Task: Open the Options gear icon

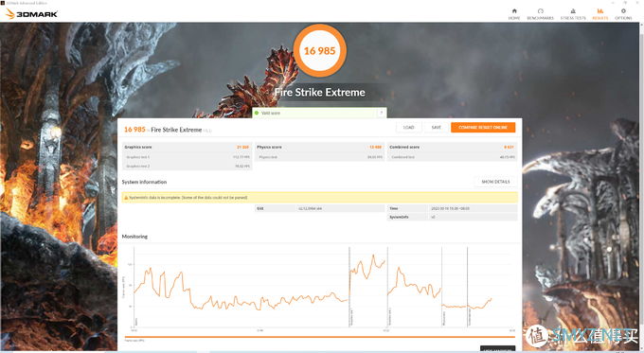Action: [623, 11]
